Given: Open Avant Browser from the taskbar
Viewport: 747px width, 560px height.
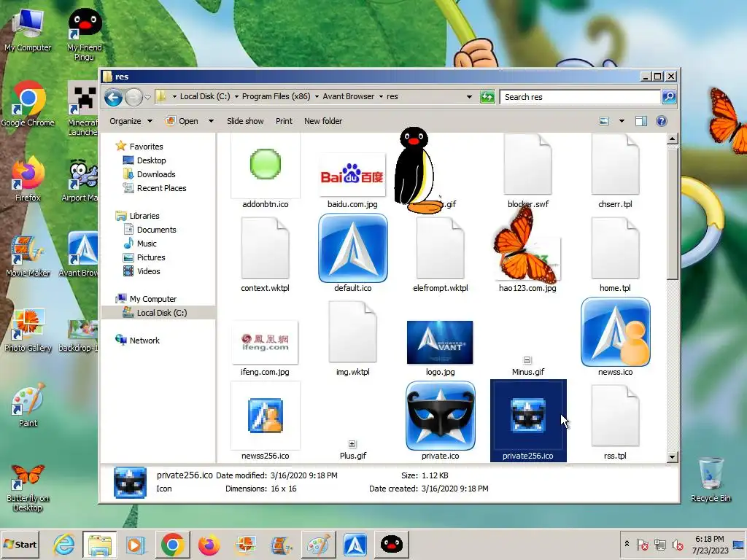Looking at the screenshot, I should [x=355, y=544].
